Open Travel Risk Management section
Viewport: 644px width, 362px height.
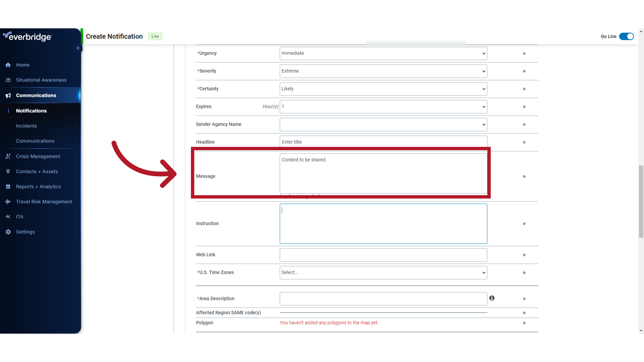[44, 201]
